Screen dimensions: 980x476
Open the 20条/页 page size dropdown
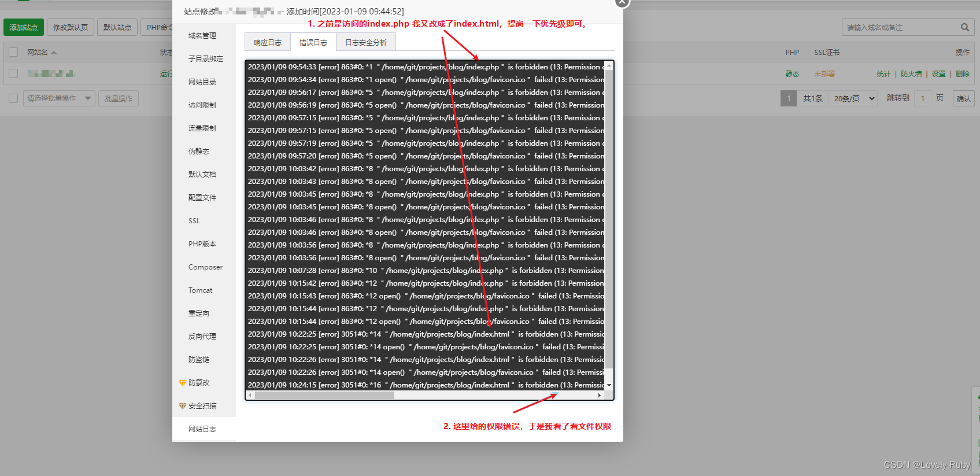(x=854, y=98)
